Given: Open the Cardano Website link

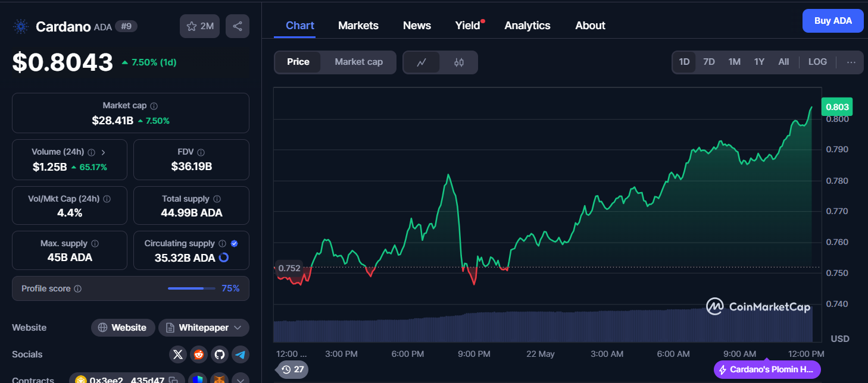Looking at the screenshot, I should [123, 328].
